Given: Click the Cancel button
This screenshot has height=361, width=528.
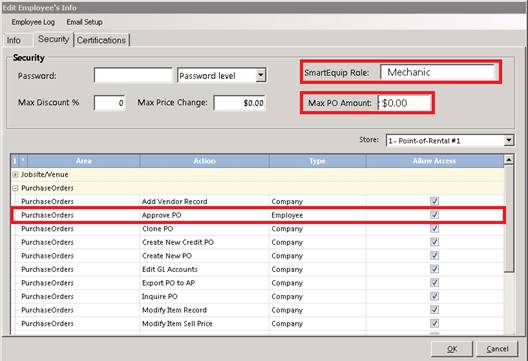Looking at the screenshot, I should click(x=497, y=349).
